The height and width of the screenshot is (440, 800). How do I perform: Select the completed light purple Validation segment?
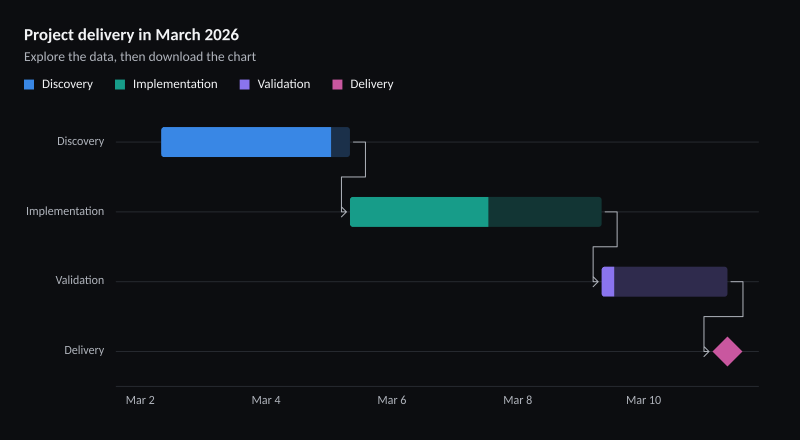coord(608,282)
